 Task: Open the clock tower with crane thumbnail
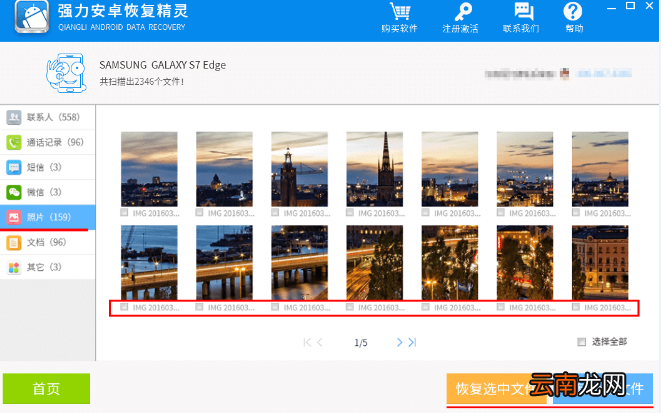[x=299, y=169]
